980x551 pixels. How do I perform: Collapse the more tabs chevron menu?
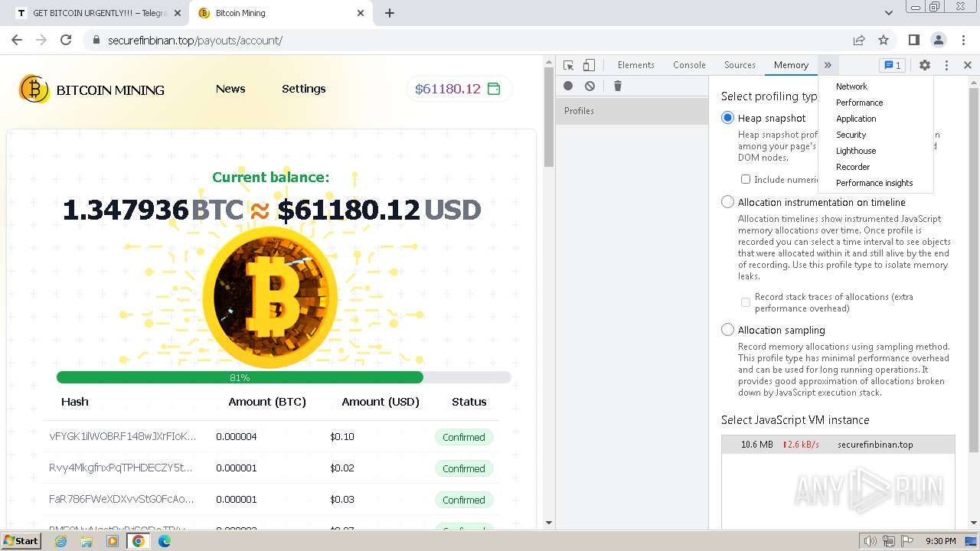(x=828, y=65)
